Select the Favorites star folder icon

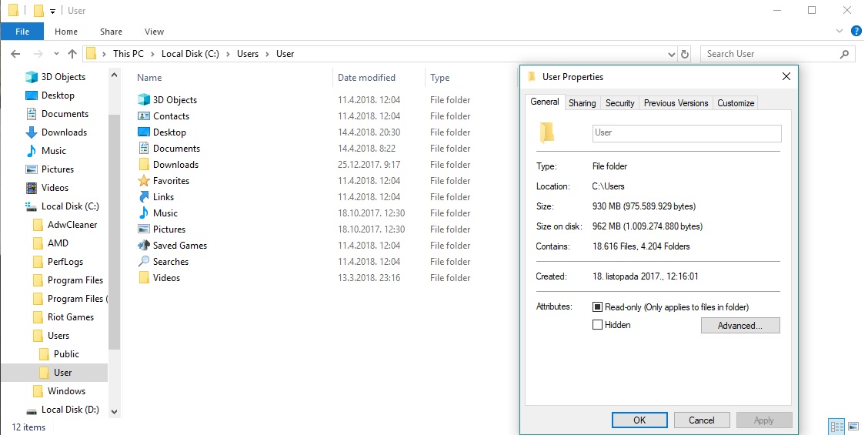[144, 181]
